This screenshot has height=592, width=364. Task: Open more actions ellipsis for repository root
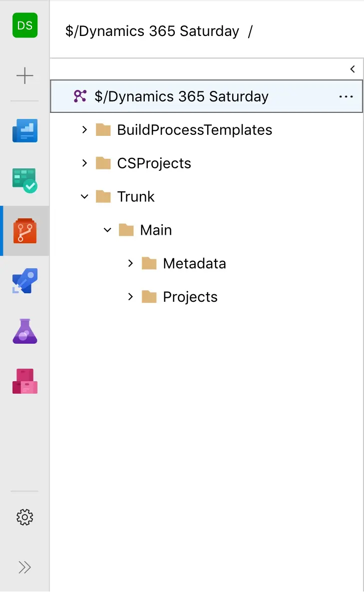tap(346, 96)
